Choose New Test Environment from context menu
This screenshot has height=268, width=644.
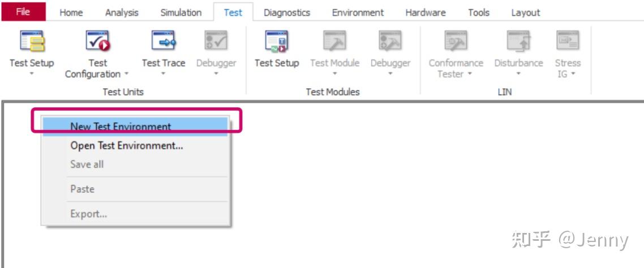click(121, 127)
